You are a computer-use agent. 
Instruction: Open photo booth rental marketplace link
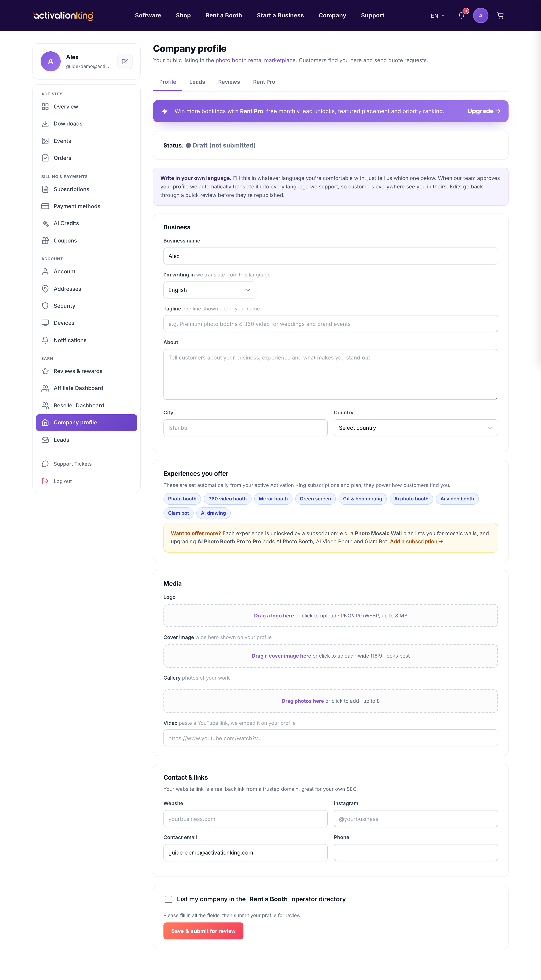tap(255, 60)
